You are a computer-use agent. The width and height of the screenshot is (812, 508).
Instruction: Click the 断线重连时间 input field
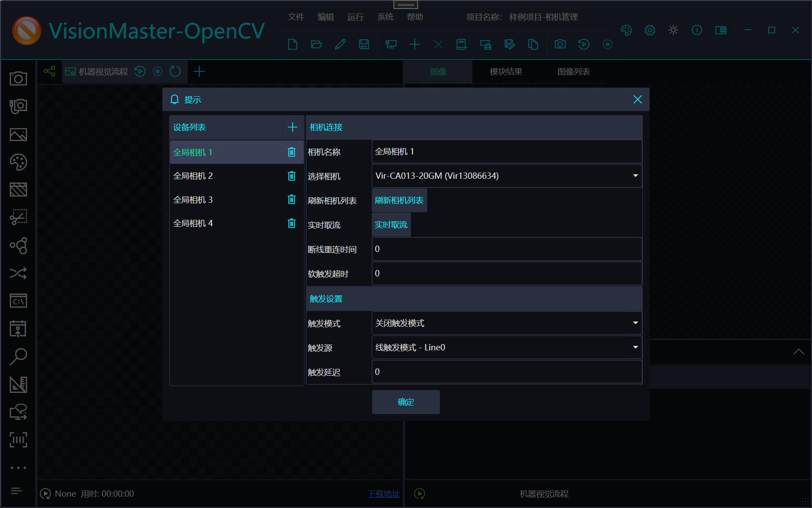[507, 249]
